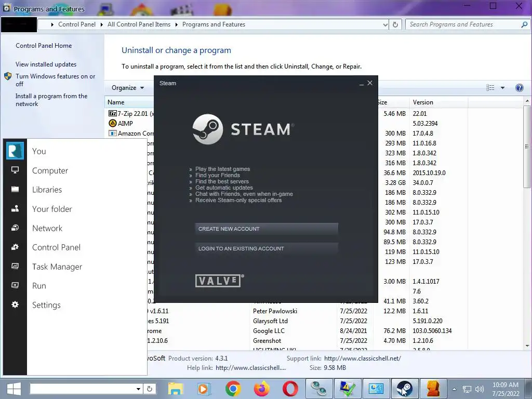Click the Greenshot publisher entry

click(267, 341)
